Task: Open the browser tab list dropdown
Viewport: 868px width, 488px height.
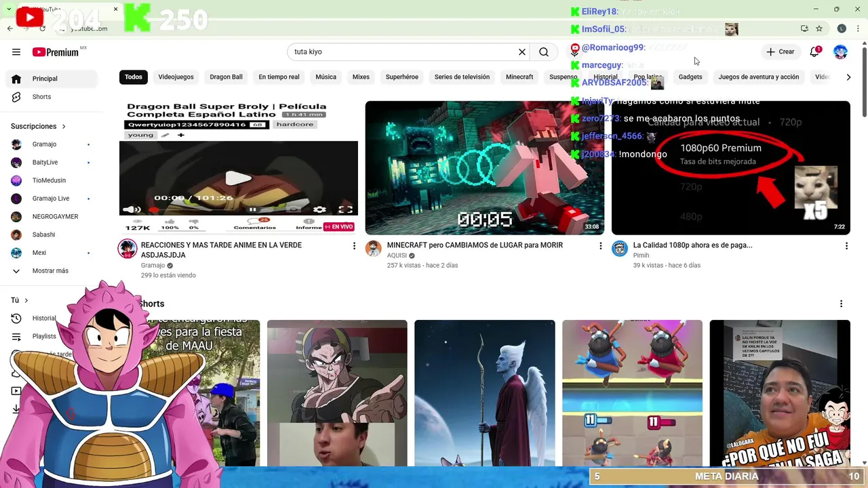Action: [x=9, y=9]
